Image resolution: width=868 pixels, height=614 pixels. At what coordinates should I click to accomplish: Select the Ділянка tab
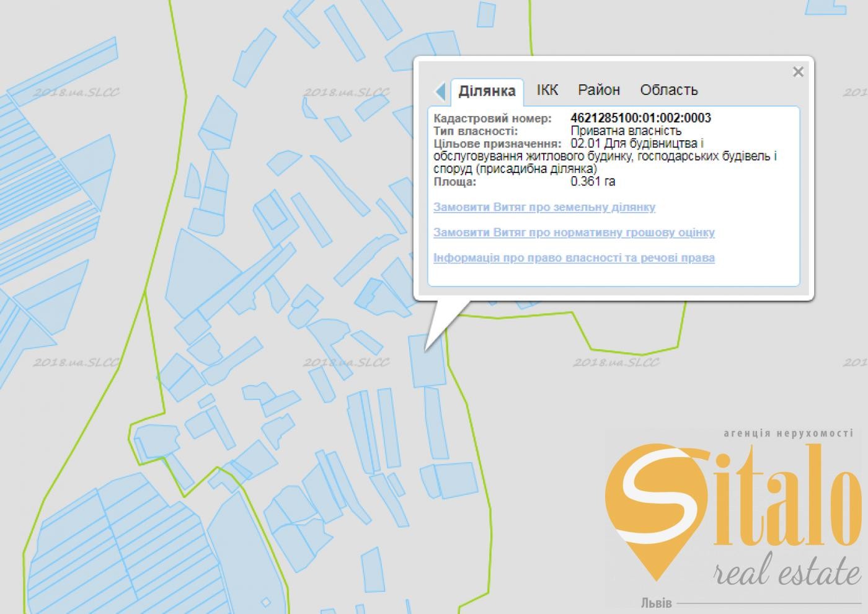click(x=487, y=92)
